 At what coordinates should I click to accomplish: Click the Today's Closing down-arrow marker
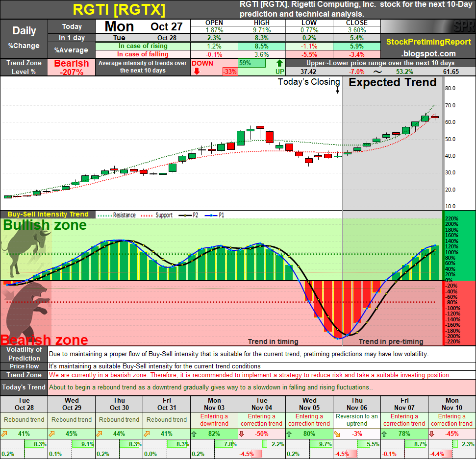pos(337,90)
